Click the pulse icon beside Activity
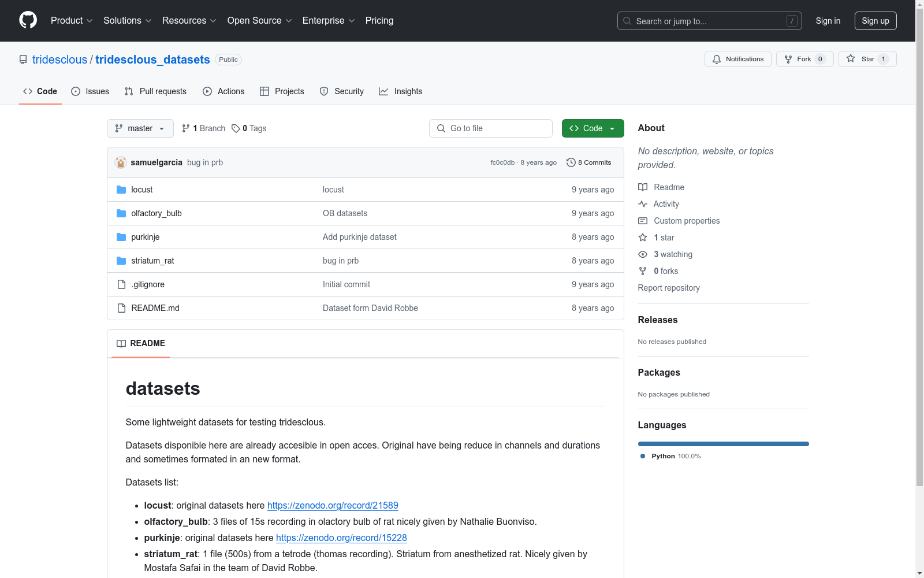The width and height of the screenshot is (924, 578). coord(643,204)
